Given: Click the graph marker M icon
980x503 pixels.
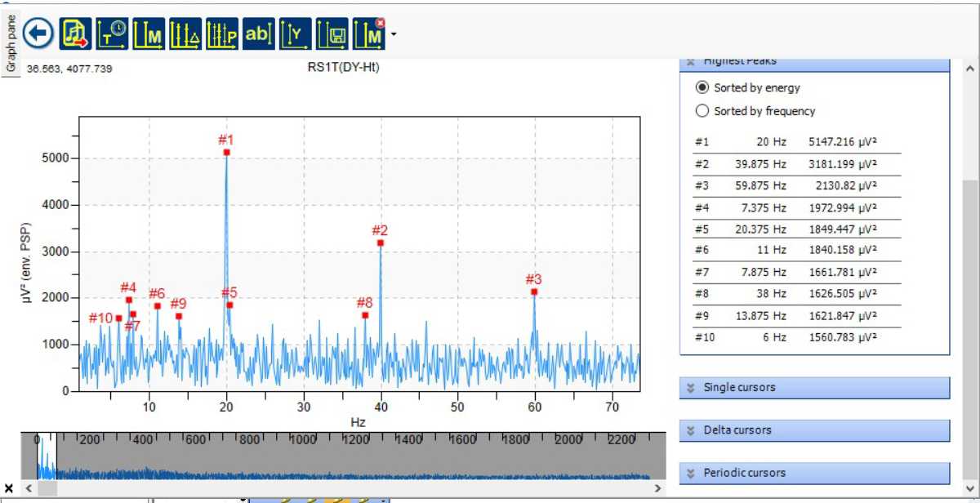Looking at the screenshot, I should 149,33.
